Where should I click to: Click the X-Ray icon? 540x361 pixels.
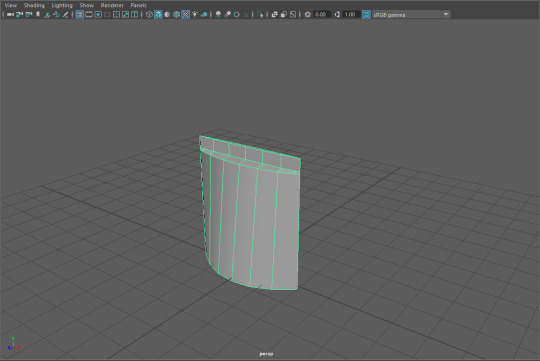[274, 14]
